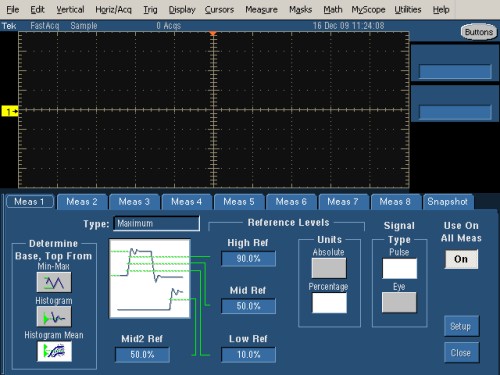Switch to Meas 2 tab
Viewport: 500px width, 375px height.
82,202
